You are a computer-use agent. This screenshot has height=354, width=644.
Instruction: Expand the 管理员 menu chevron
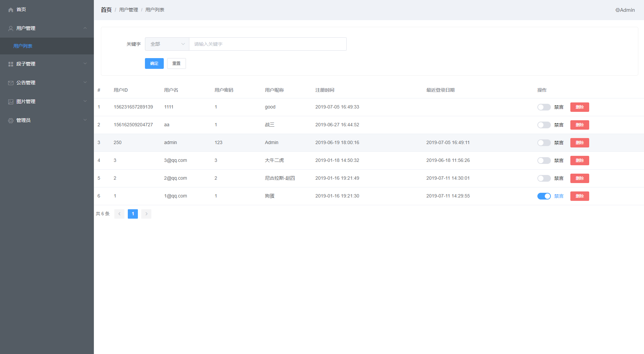85,120
